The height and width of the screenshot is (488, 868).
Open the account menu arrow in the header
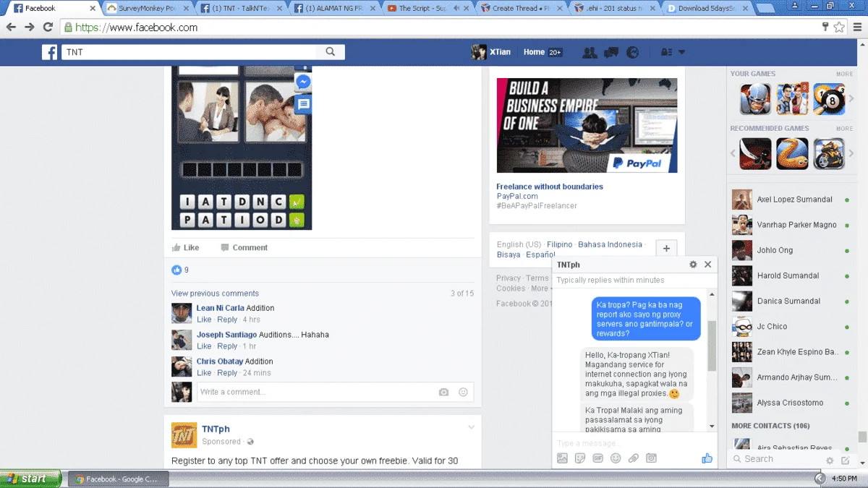tap(681, 52)
